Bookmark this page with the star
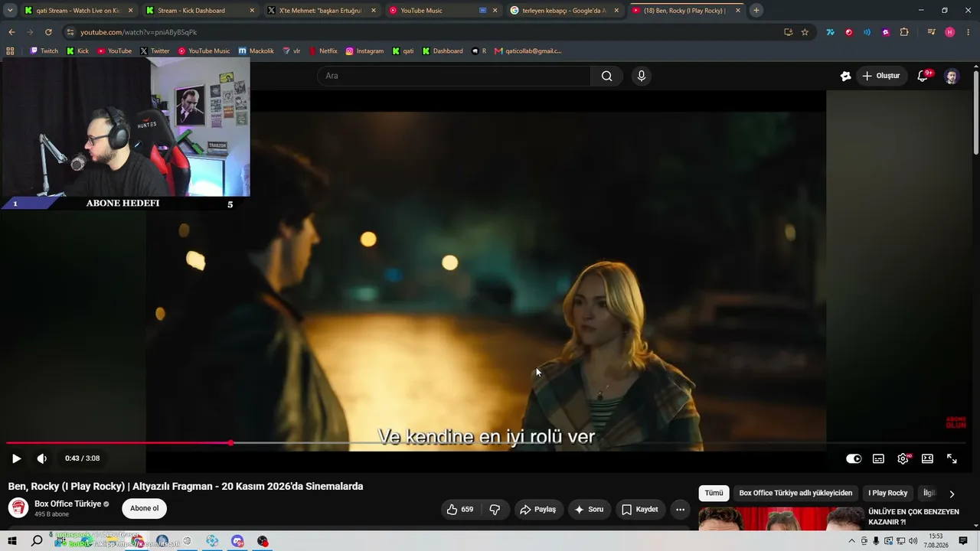The width and height of the screenshot is (980, 551). pos(805,32)
